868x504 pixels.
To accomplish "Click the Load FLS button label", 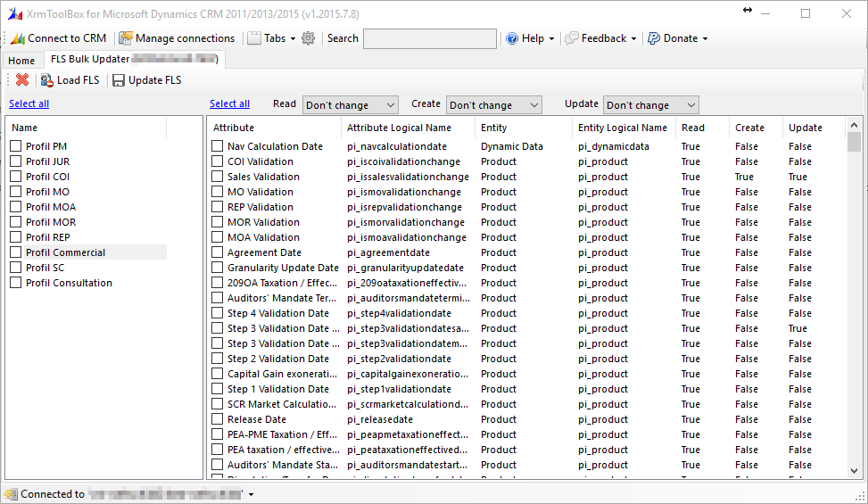I will tap(78, 80).
